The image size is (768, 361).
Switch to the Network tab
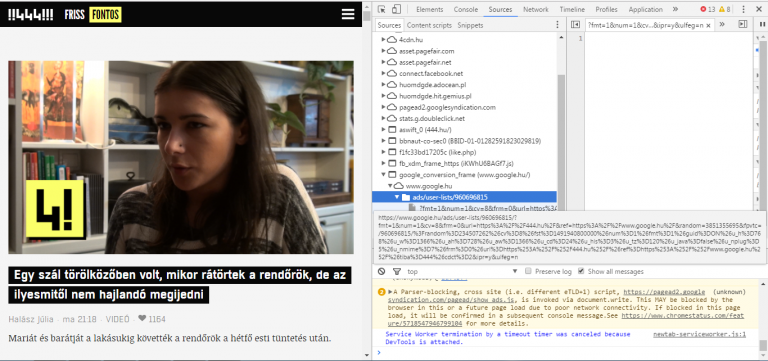535,9
